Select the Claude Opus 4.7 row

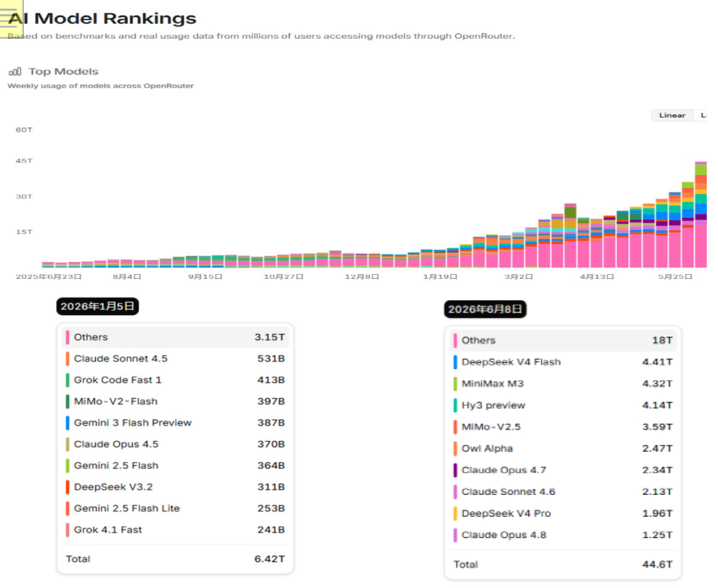[563, 470]
